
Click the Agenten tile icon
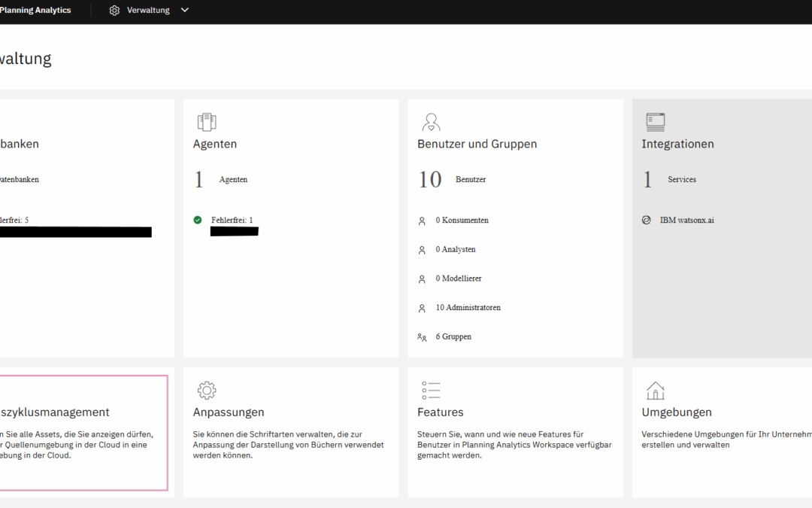[206, 122]
